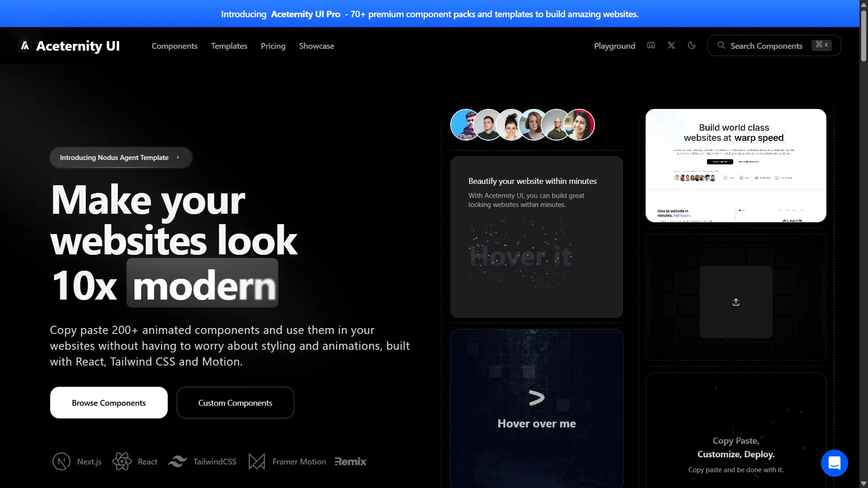Click the upload icon in the card
The width and height of the screenshot is (868, 488).
coord(736,302)
